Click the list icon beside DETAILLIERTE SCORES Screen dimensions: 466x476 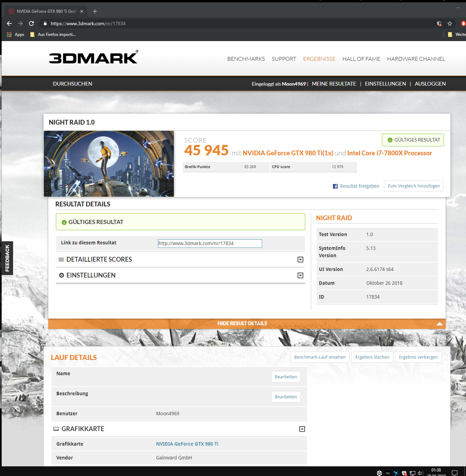[x=61, y=260]
